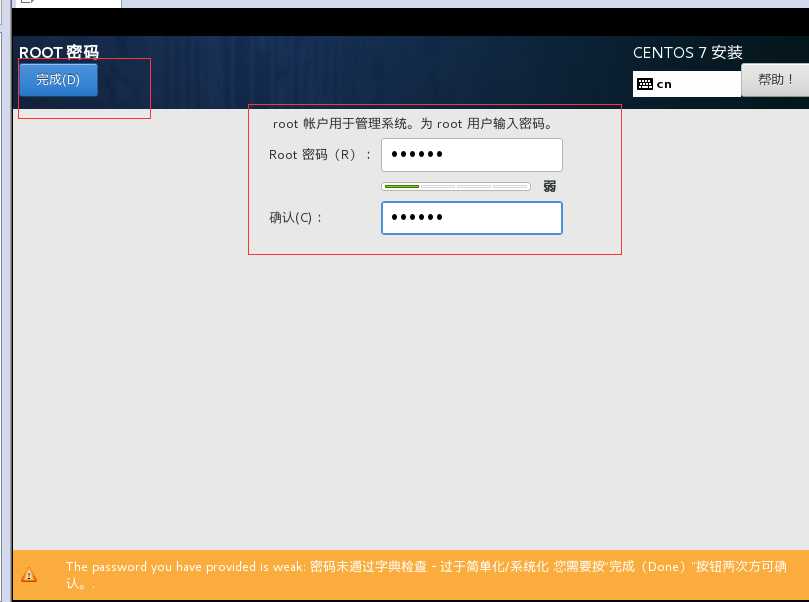This screenshot has width=809, height=602.
Task: Click the weak password warning message
Action: click(426, 575)
